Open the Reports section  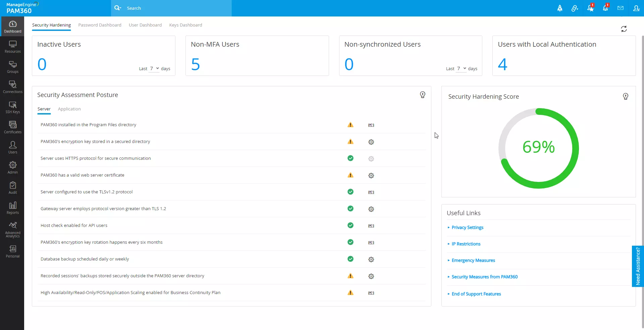coord(12,207)
